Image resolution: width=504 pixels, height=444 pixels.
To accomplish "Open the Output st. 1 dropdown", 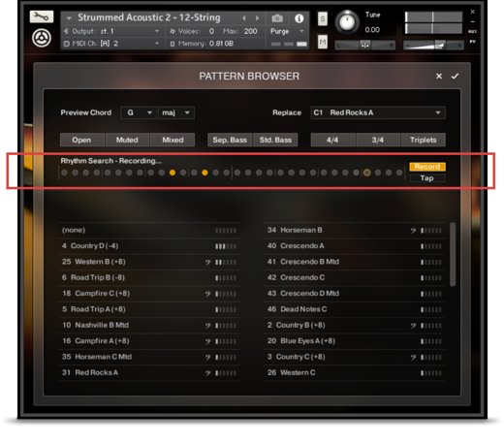I will coord(111,31).
